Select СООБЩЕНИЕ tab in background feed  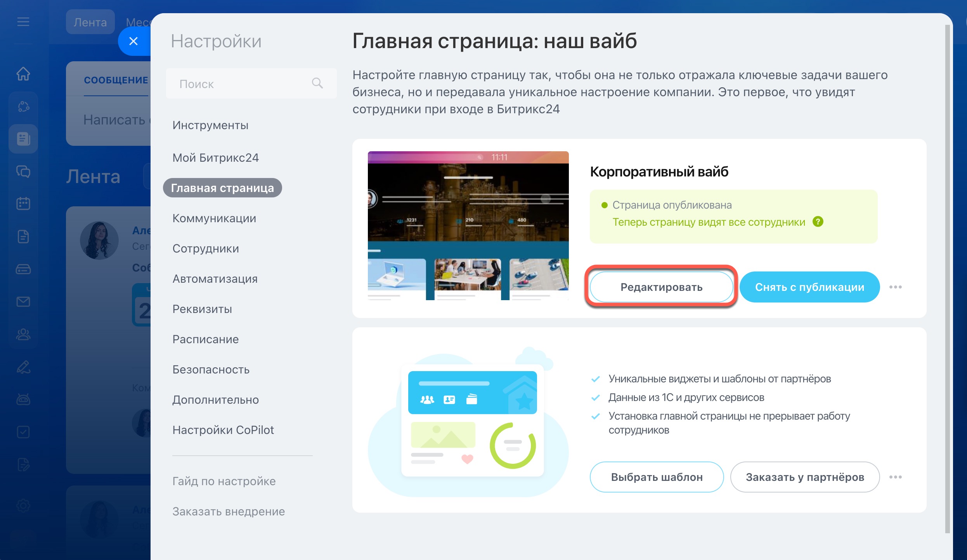pyautogui.click(x=116, y=80)
